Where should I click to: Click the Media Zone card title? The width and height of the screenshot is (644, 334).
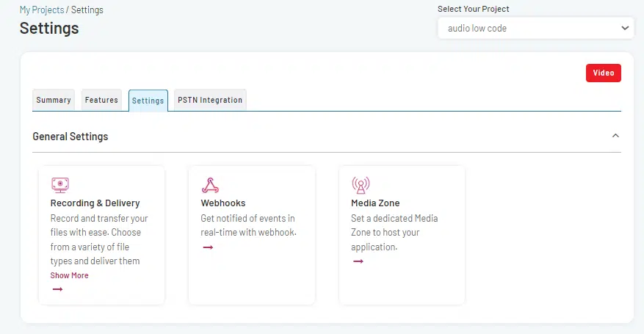(x=375, y=203)
